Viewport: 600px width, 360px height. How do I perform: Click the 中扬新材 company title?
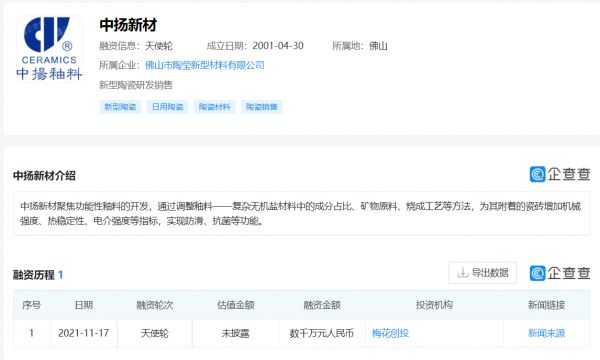click(x=128, y=25)
